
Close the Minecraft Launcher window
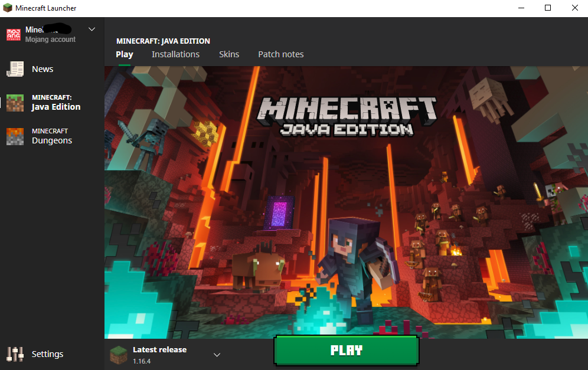pos(574,8)
